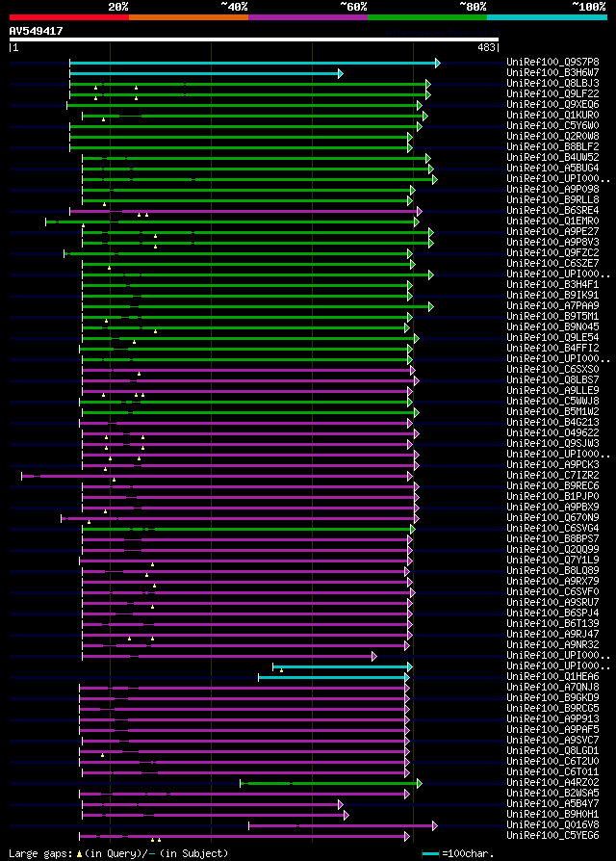Click the cyan alignment bar of UniRef100_Q1HEA6

point(334,678)
